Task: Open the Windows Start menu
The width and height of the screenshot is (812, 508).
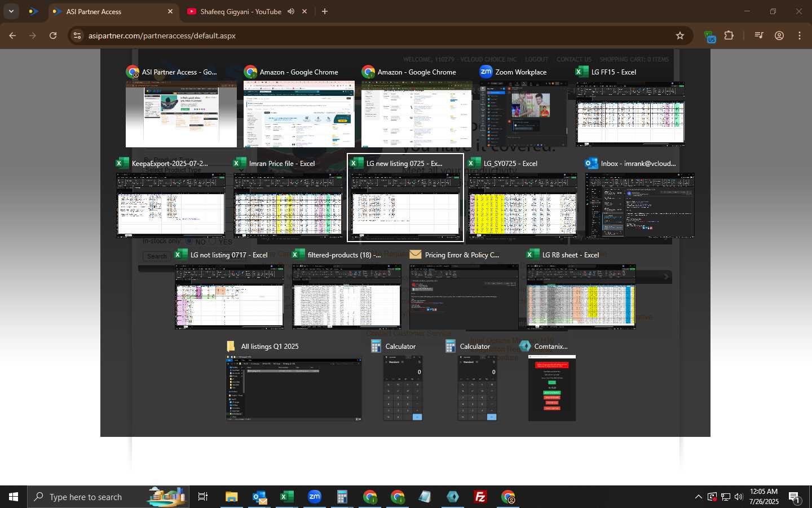Action: [x=14, y=497]
